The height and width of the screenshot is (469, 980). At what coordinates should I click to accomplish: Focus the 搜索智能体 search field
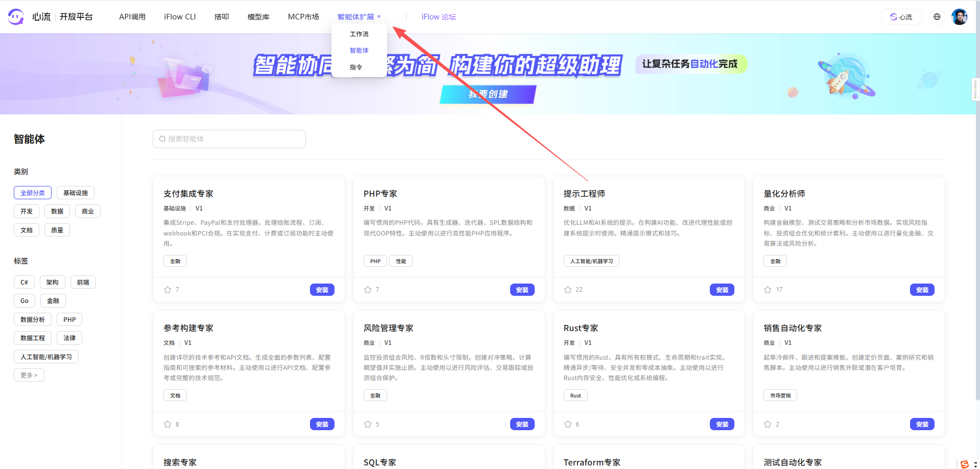pyautogui.click(x=230, y=139)
